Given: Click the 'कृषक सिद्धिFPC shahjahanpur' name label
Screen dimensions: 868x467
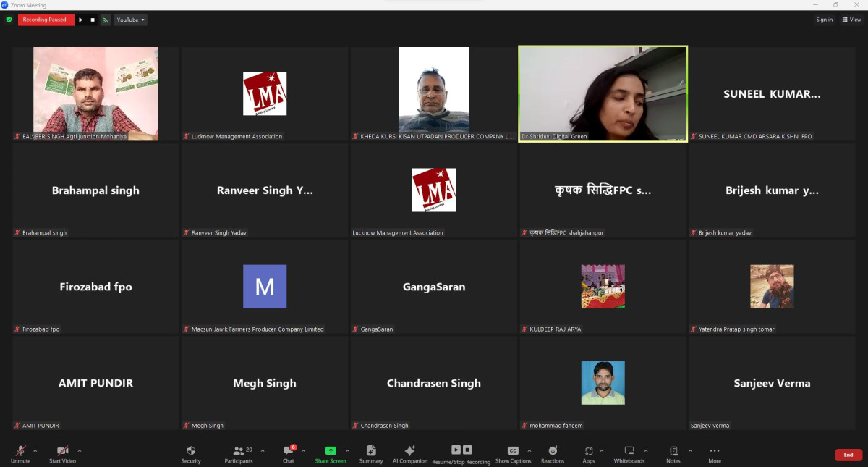Looking at the screenshot, I should tap(566, 233).
